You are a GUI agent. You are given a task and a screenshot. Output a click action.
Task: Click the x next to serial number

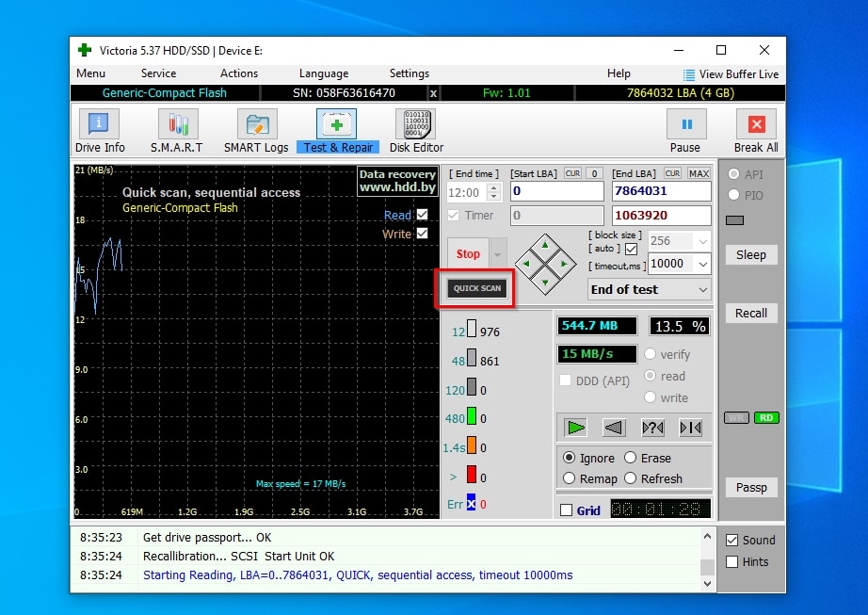click(x=433, y=93)
